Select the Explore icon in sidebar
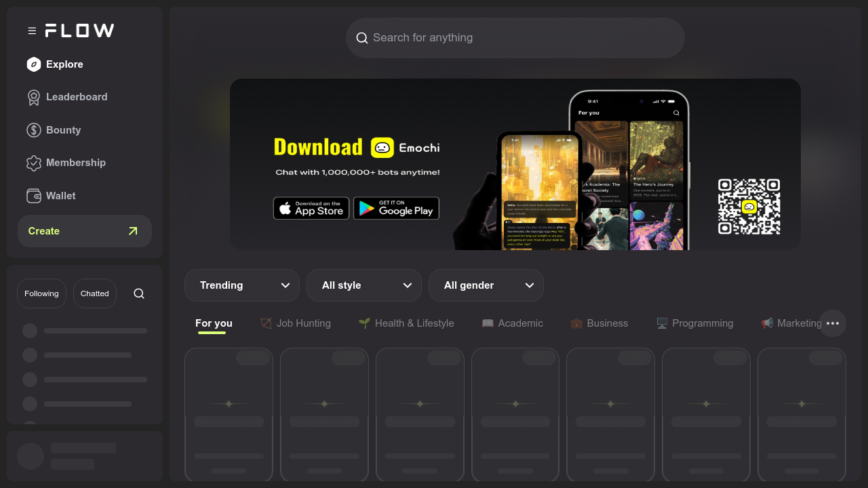 [34, 64]
